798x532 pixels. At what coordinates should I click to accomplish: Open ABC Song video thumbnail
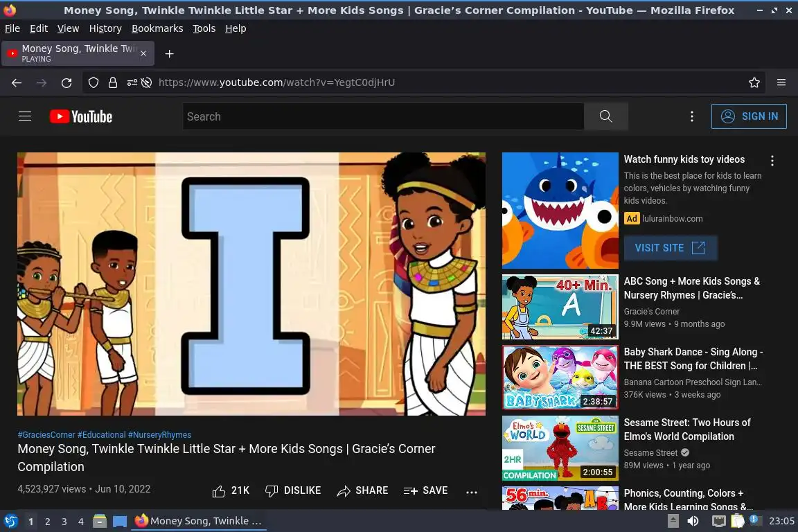(560, 307)
